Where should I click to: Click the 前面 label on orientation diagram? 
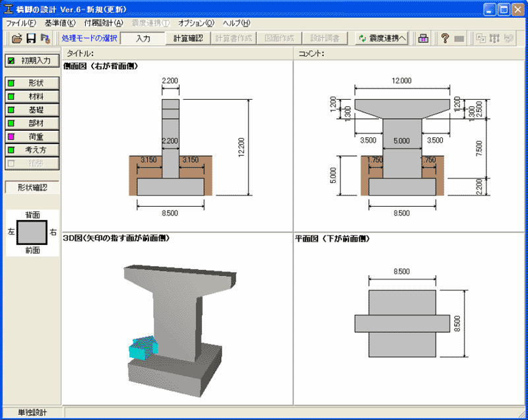pos(32,250)
